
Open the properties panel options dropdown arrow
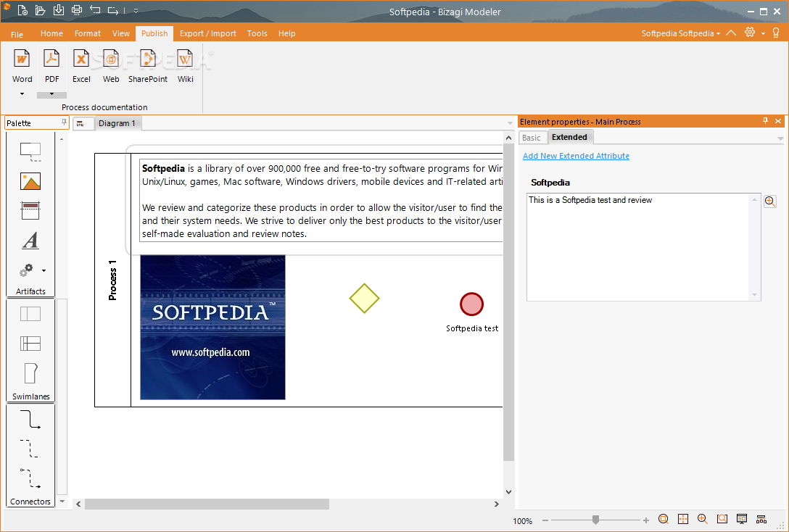point(780,138)
